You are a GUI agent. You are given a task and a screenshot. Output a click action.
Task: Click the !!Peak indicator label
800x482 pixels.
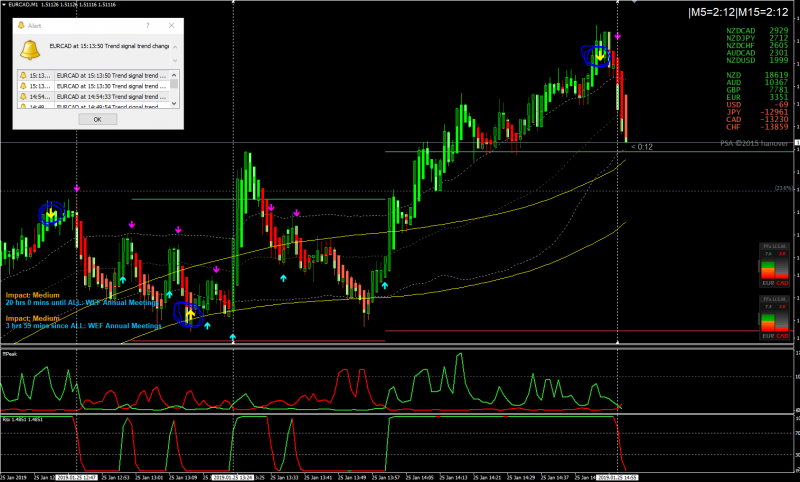[x=10, y=354]
